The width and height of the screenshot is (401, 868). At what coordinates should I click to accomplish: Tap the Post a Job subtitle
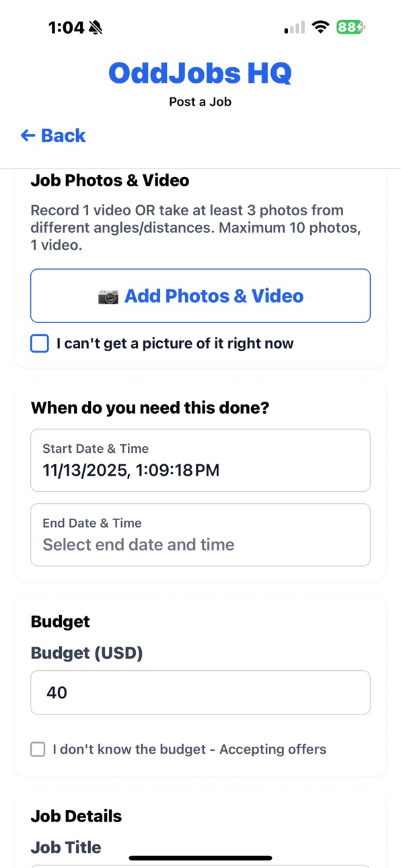(x=200, y=102)
